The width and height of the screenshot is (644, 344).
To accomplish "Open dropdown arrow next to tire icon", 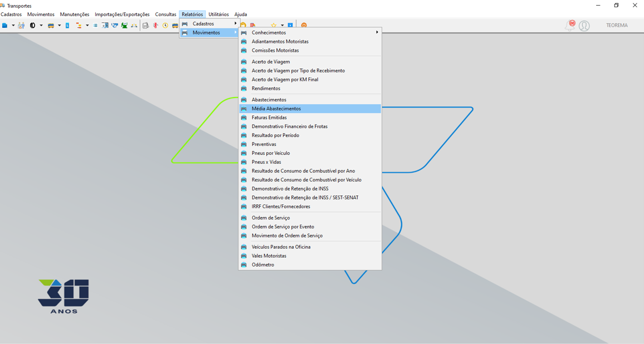I will [x=41, y=26].
